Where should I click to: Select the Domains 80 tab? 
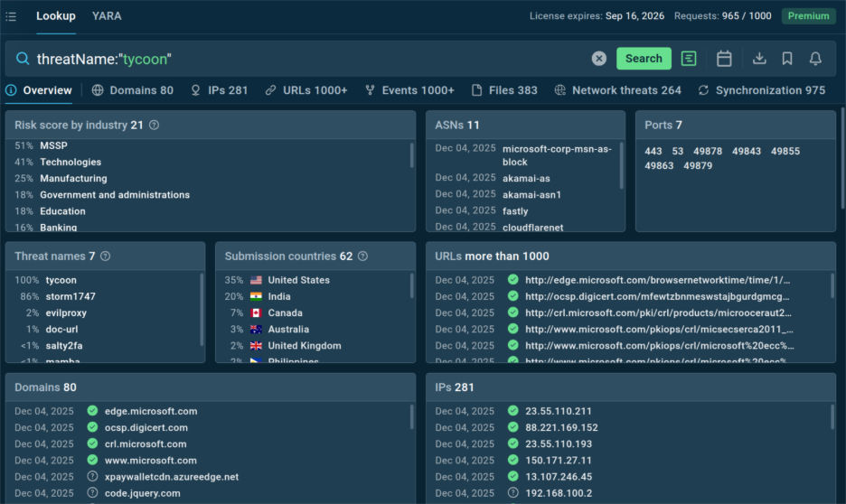133,90
